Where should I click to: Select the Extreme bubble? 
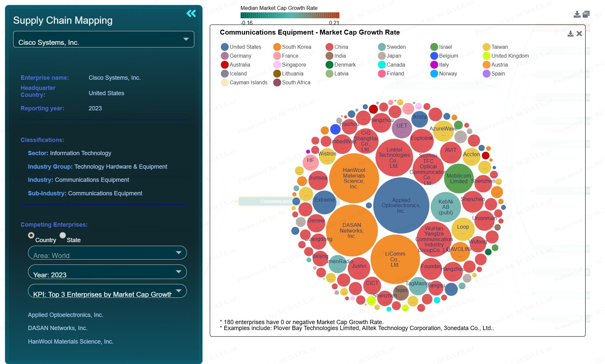coord(324,202)
